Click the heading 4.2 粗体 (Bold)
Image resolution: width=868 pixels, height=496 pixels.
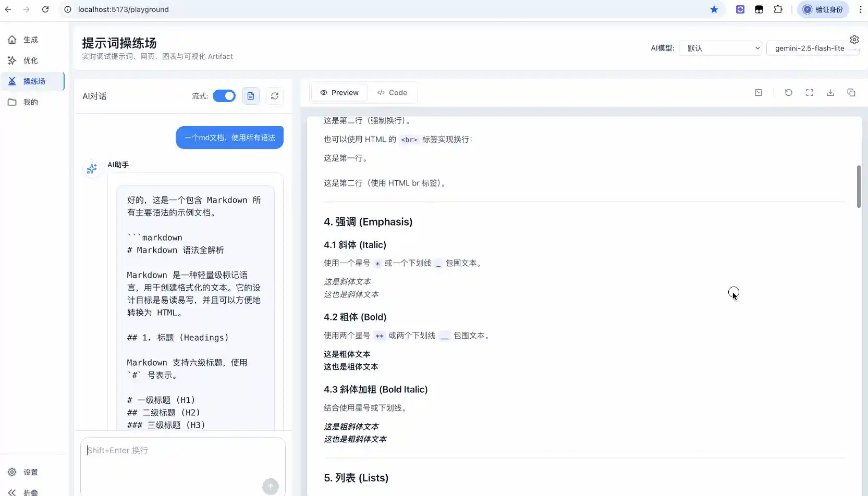[355, 317]
